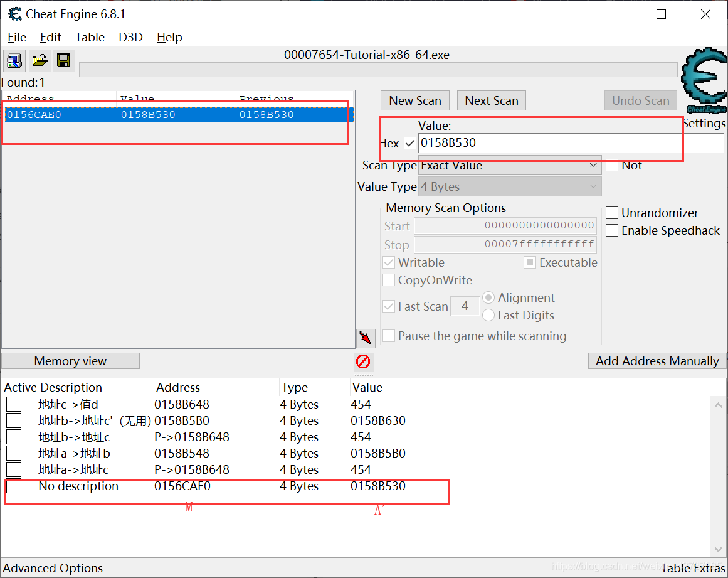Click the Next Scan button
The width and height of the screenshot is (728, 578).
coord(491,101)
